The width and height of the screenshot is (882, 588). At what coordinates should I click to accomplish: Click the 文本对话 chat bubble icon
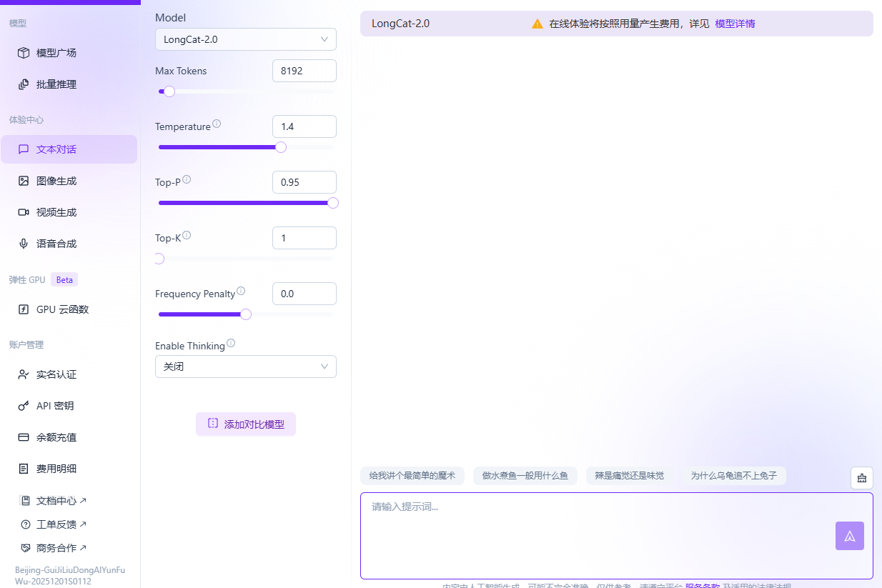pyautogui.click(x=24, y=149)
